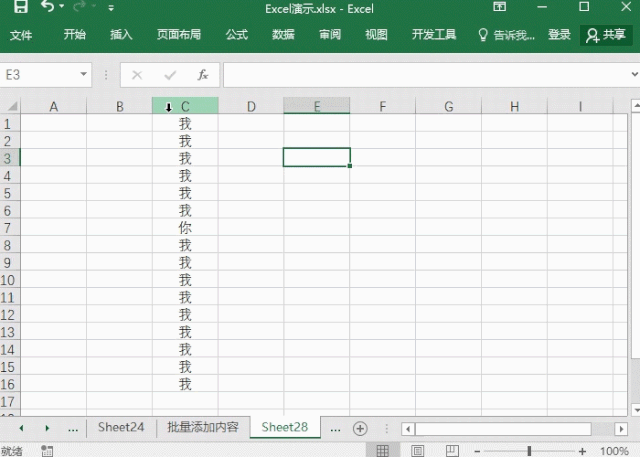The width and height of the screenshot is (640, 457).
Task: Customize the Quick Access Toolbar dropdown
Action: 111,8
